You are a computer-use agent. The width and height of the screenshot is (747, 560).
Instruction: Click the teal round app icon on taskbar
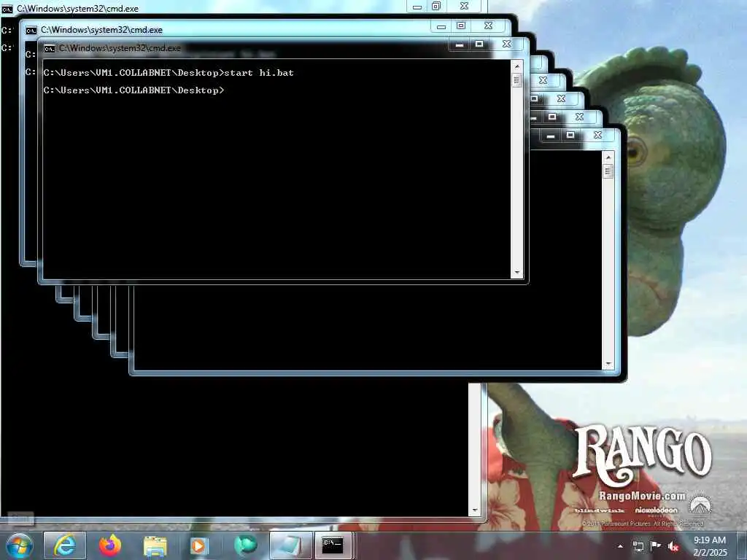tap(245, 545)
